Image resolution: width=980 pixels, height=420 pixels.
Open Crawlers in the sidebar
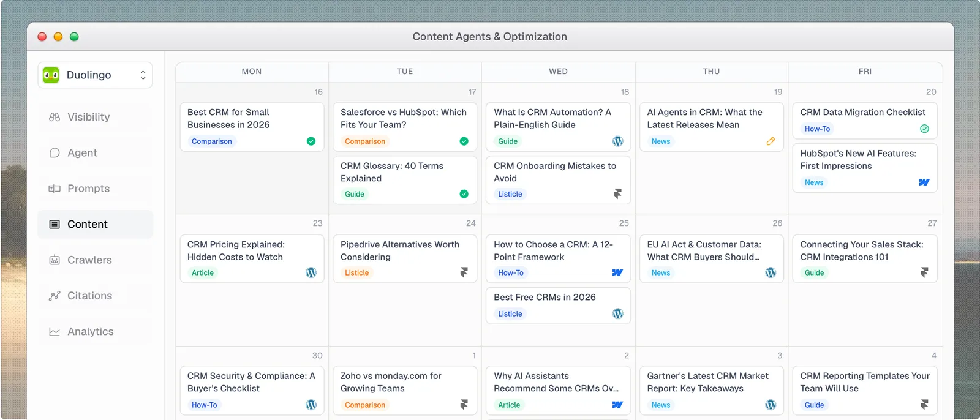(95, 260)
